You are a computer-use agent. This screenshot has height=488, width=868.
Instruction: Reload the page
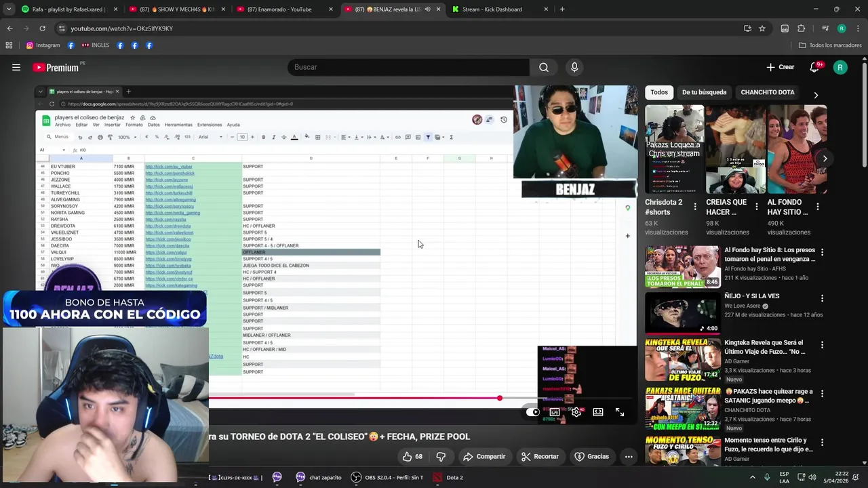pos(42,28)
